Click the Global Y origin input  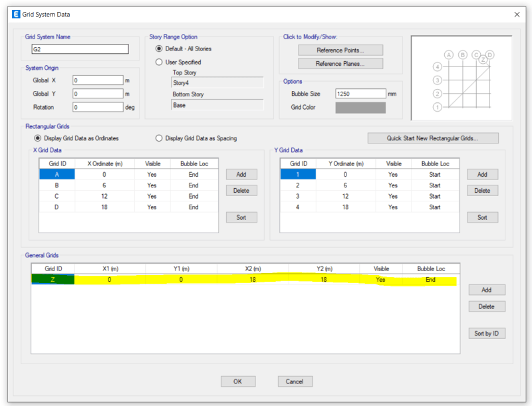pos(98,94)
